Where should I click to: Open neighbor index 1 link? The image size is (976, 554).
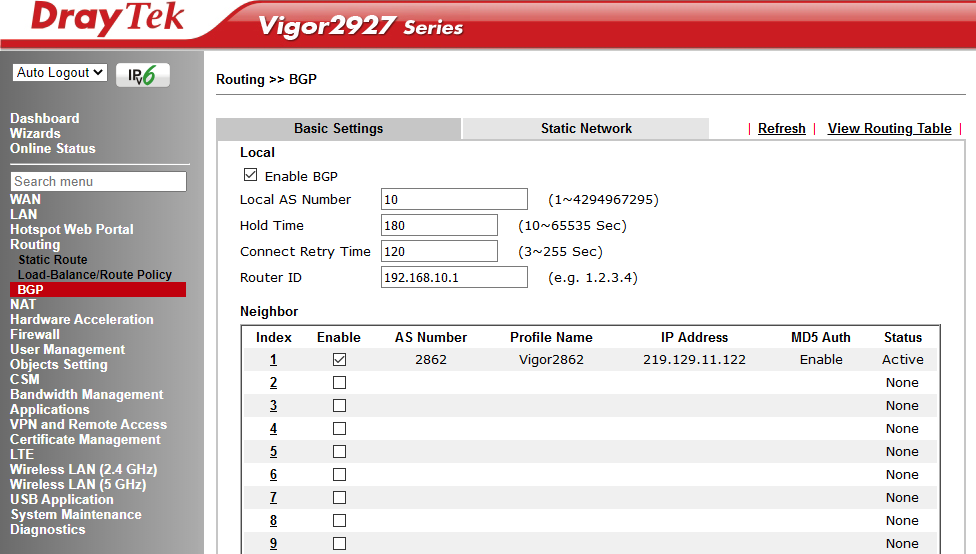pyautogui.click(x=273, y=360)
